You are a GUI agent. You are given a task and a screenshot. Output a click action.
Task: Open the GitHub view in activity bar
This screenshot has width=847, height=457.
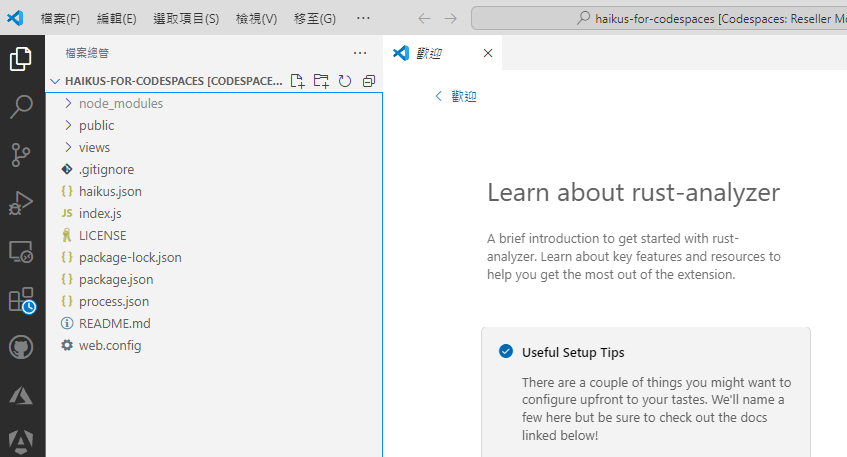pos(21,347)
